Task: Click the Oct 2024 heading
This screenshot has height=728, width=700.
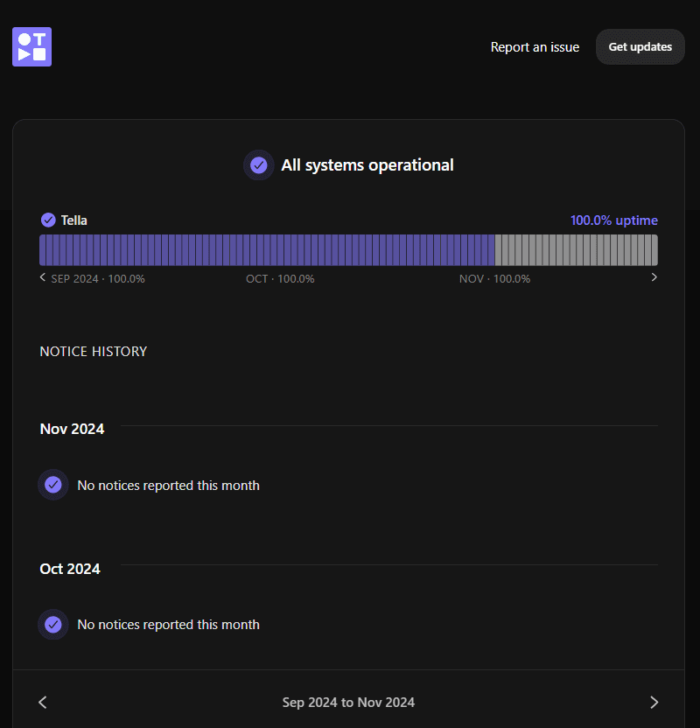Action: pyautogui.click(x=70, y=569)
